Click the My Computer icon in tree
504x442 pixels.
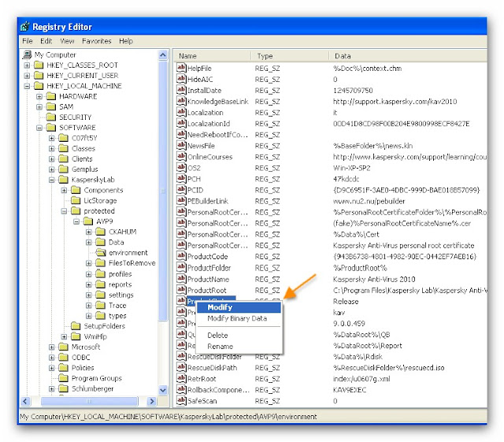pos(27,54)
